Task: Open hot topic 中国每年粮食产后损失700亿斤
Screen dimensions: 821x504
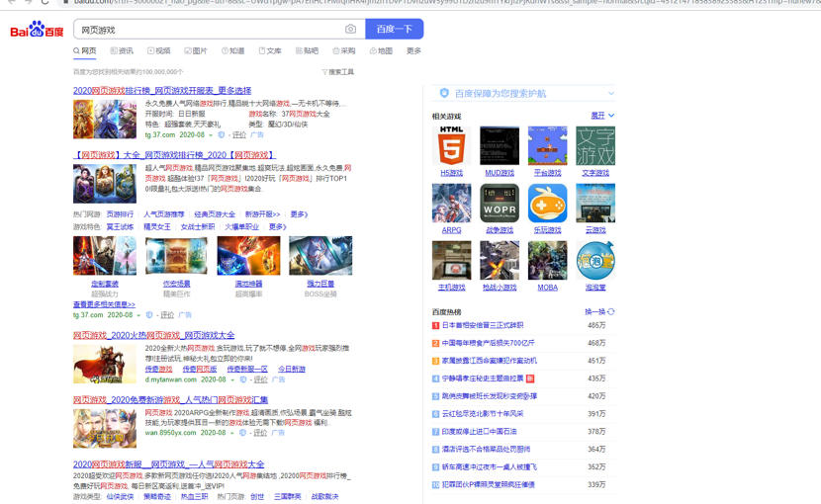Action: (x=488, y=343)
